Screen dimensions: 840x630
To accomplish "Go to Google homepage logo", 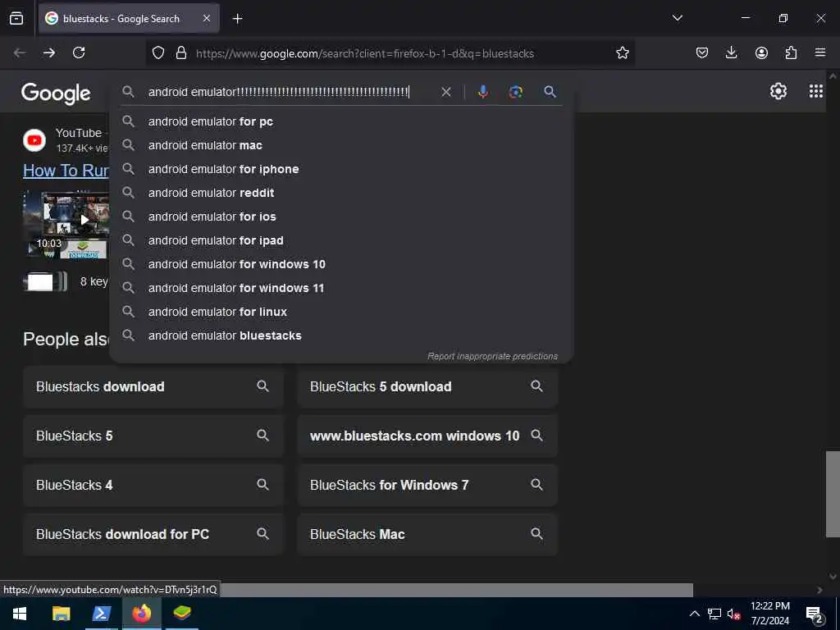I will click(56, 94).
